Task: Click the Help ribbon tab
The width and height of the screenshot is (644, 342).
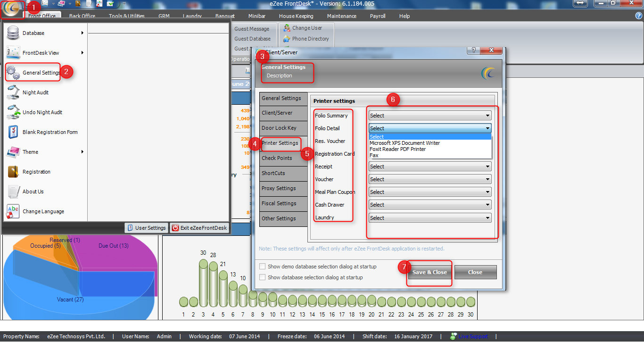Action: tap(405, 16)
